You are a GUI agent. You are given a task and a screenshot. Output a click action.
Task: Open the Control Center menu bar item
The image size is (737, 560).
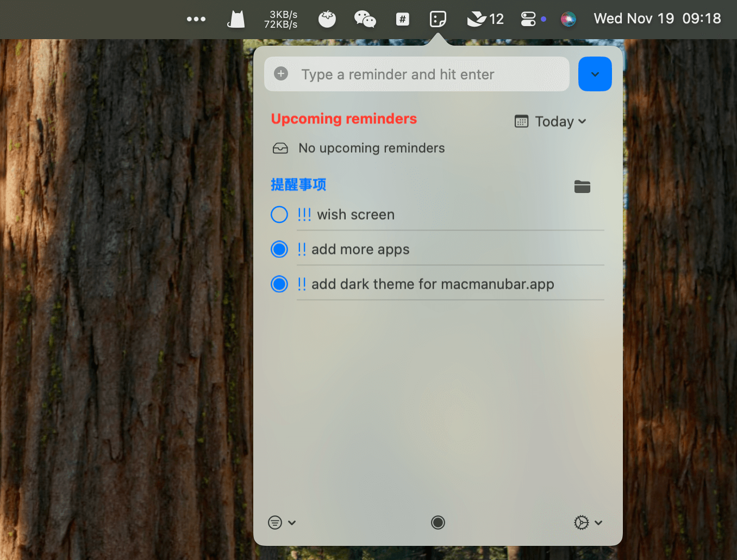click(x=528, y=19)
